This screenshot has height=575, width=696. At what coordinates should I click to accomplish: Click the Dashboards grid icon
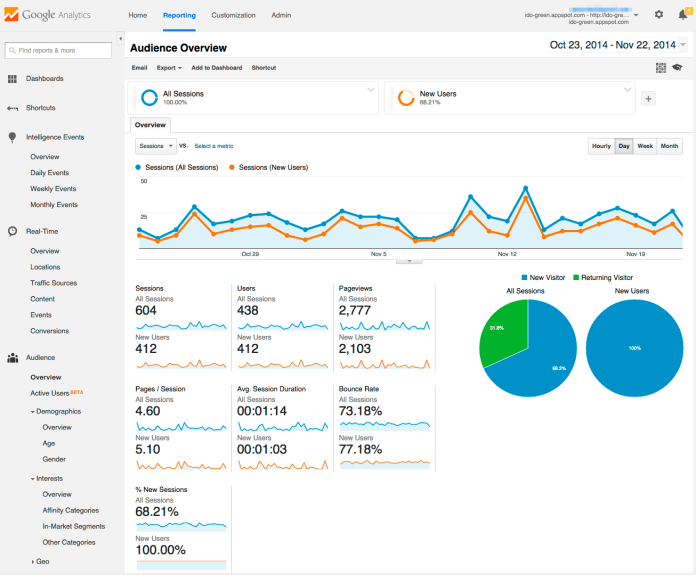pyautogui.click(x=12, y=79)
